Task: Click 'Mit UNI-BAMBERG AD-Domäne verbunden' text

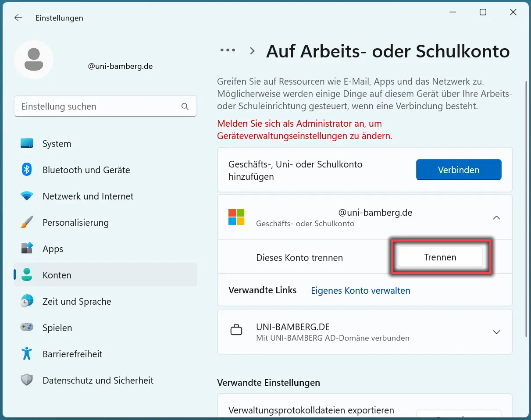Action: [333, 338]
